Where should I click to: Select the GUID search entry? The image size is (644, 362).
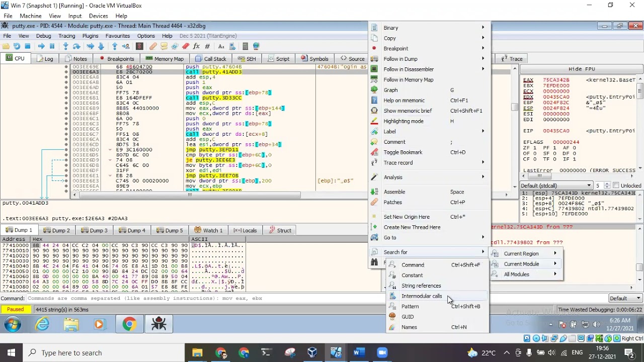coord(437,317)
